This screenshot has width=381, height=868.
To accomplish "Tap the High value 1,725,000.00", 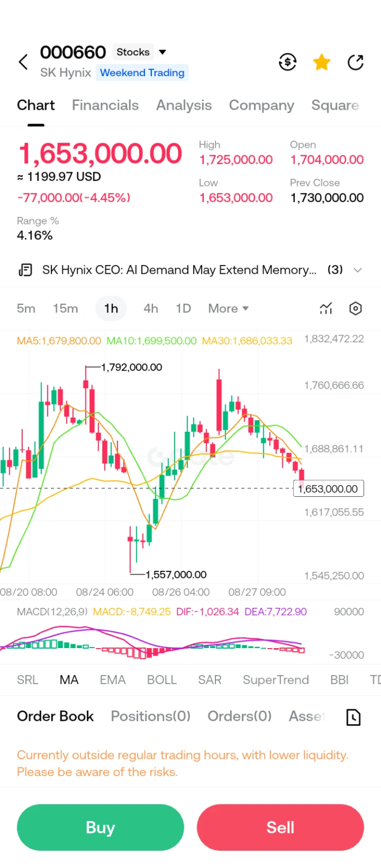I will [x=236, y=160].
